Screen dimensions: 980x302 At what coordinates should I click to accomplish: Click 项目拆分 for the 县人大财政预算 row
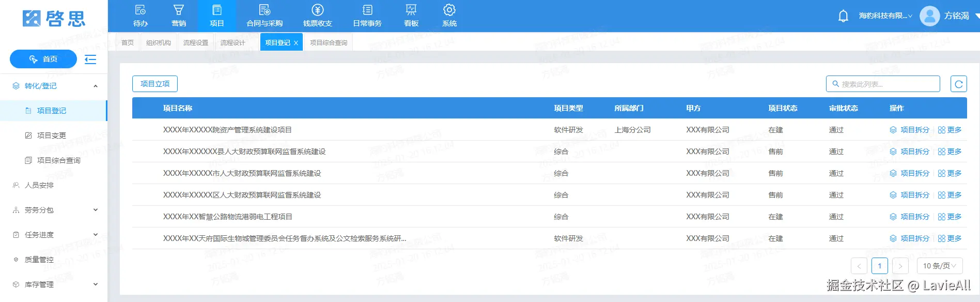coord(909,152)
